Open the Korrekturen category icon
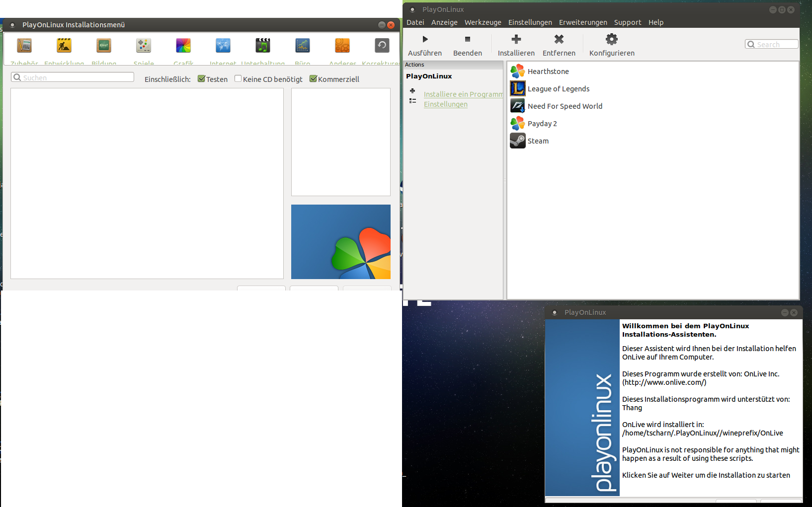 382,46
